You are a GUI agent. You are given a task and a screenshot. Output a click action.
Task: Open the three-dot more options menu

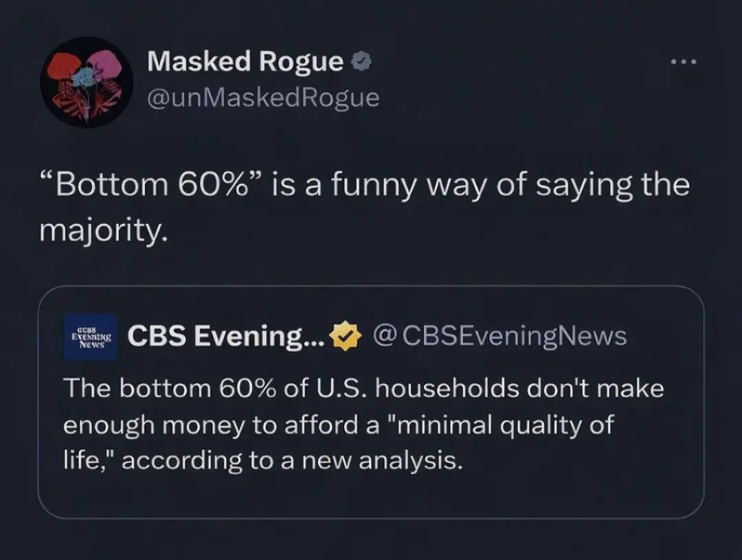click(x=684, y=63)
